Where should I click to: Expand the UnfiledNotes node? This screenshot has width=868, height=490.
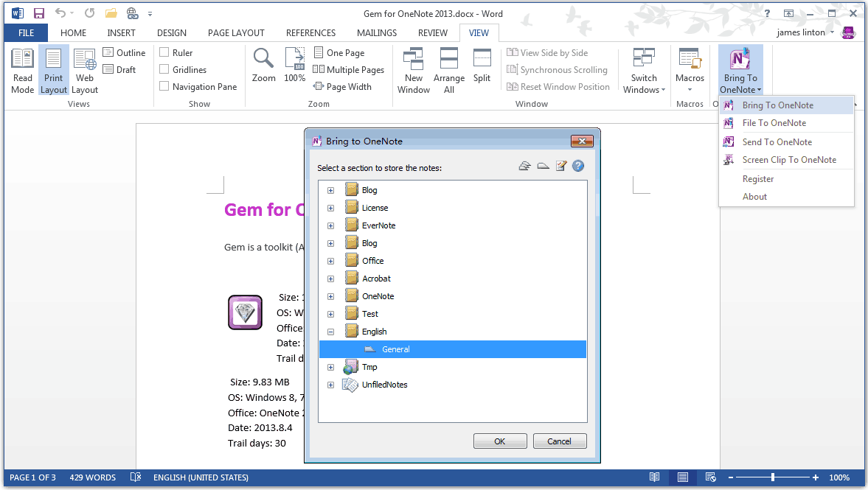tap(330, 385)
